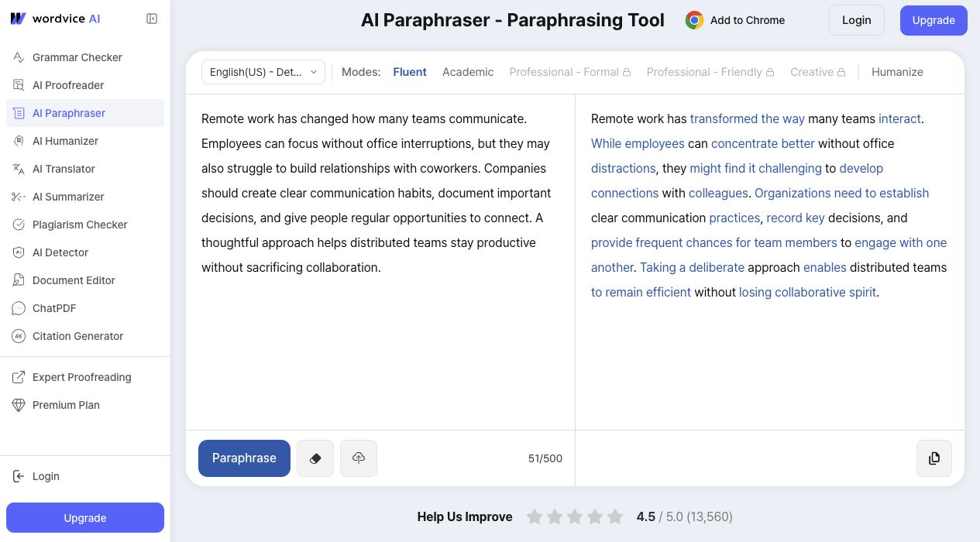The height and width of the screenshot is (542, 980).
Task: Select the Humanize mode
Action: coord(897,72)
